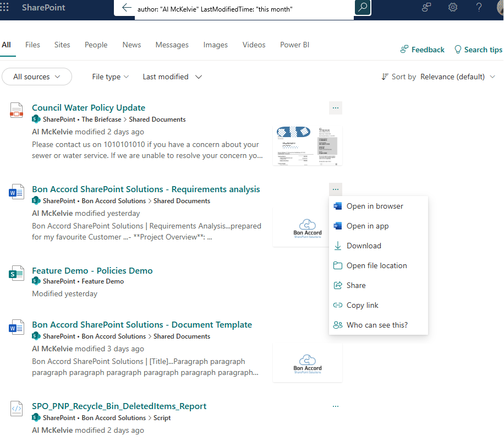
Task: Click the Word icon for Requirements analysis
Action: pos(17,192)
